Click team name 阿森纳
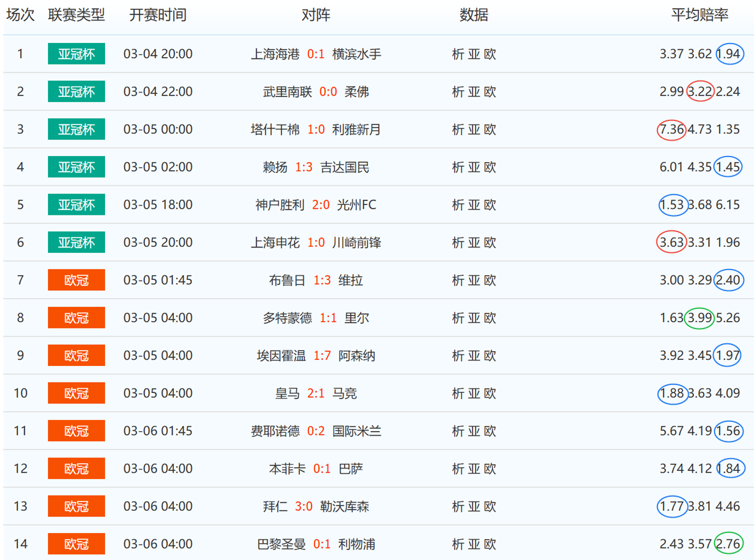754x560 pixels. pos(357,356)
